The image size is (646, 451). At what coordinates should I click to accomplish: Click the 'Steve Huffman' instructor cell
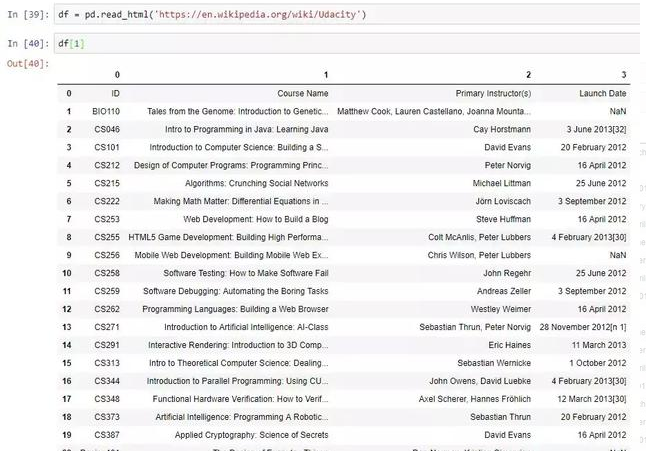[503, 219]
